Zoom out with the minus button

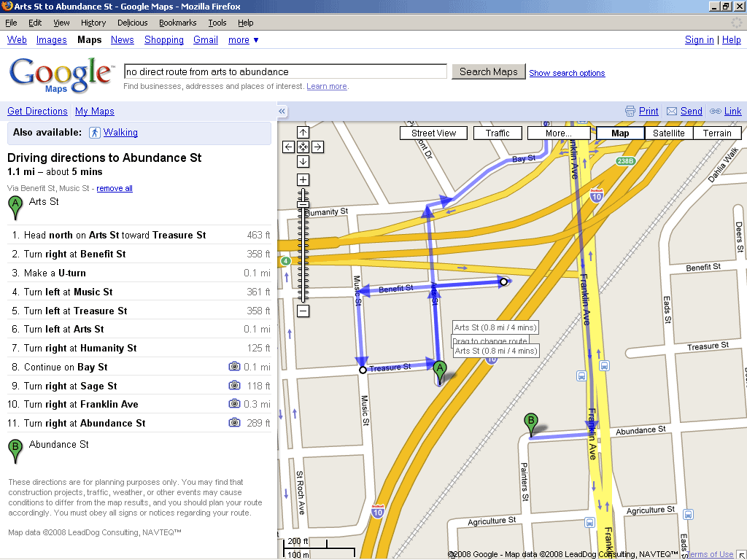pos(303,311)
